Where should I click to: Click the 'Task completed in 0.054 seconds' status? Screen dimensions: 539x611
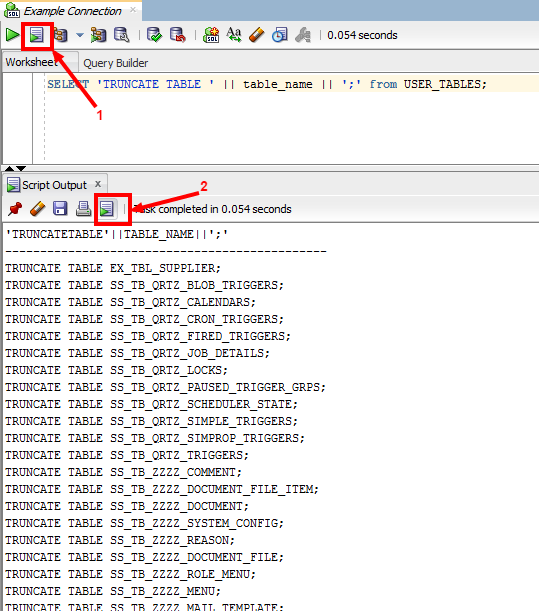coord(212,209)
